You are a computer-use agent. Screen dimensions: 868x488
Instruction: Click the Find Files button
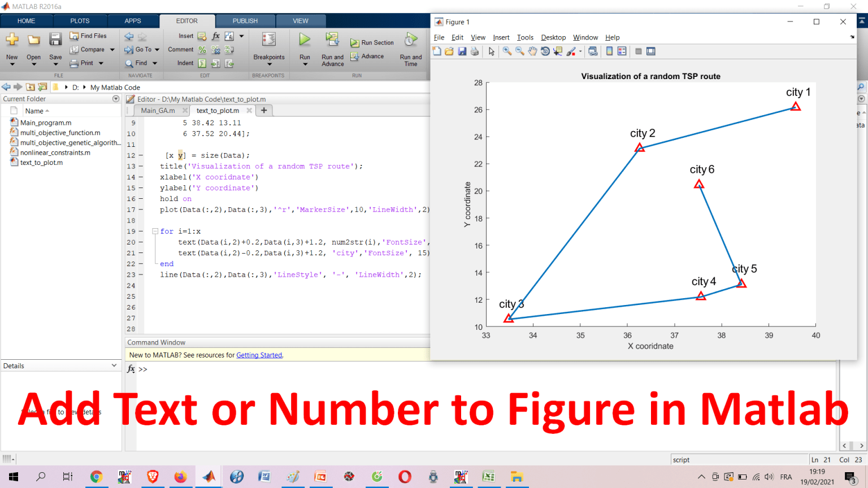pos(88,36)
